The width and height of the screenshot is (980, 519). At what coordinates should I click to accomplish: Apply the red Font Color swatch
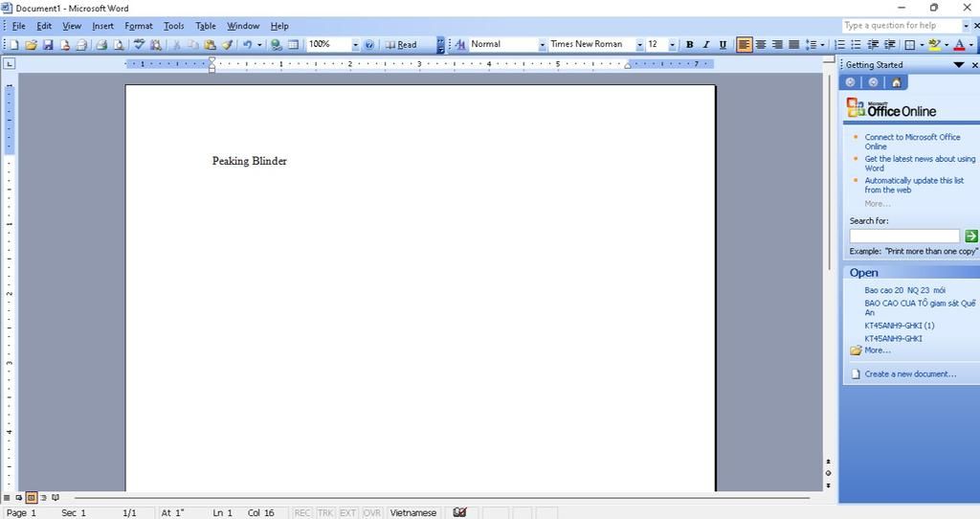point(959,44)
